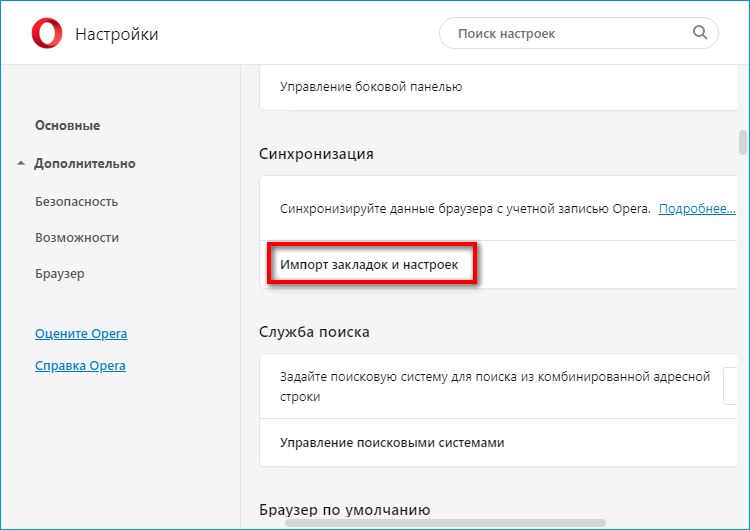Viewport: 750px width, 530px height.
Task: Open the search engine dropdown at right edge
Action: tap(731, 386)
